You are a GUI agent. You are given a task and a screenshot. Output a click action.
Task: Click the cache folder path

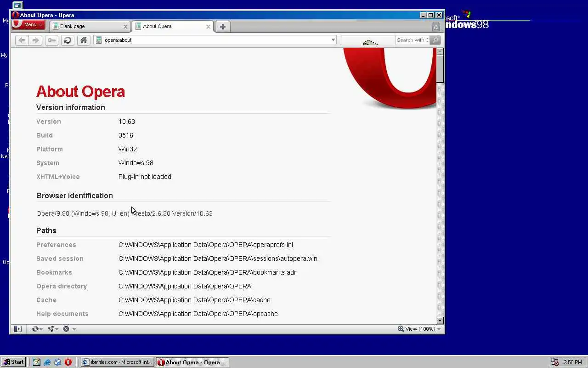point(194,300)
